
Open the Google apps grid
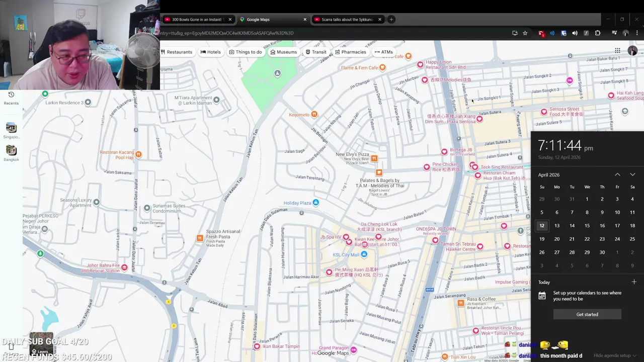click(x=617, y=51)
